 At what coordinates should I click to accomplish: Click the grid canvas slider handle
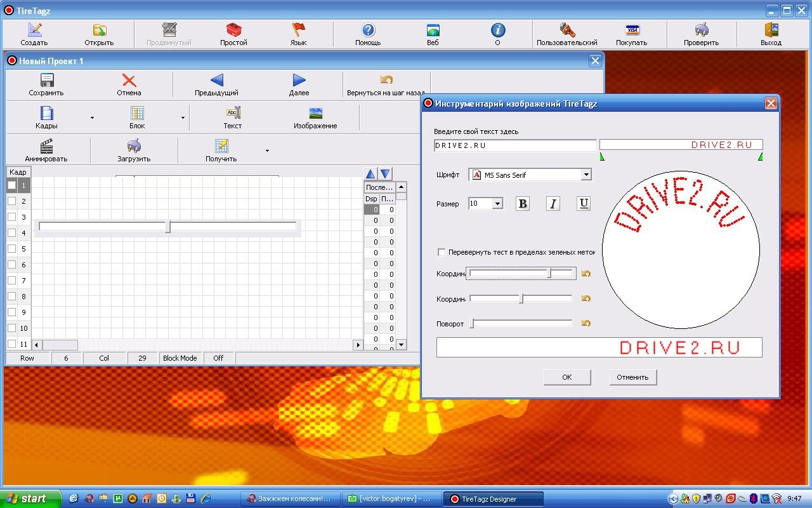pos(168,227)
